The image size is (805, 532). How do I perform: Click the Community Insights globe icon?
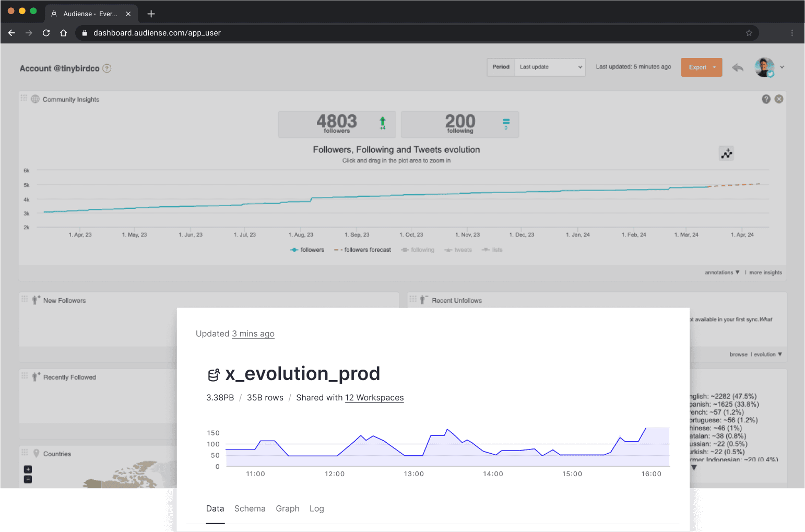click(x=34, y=99)
